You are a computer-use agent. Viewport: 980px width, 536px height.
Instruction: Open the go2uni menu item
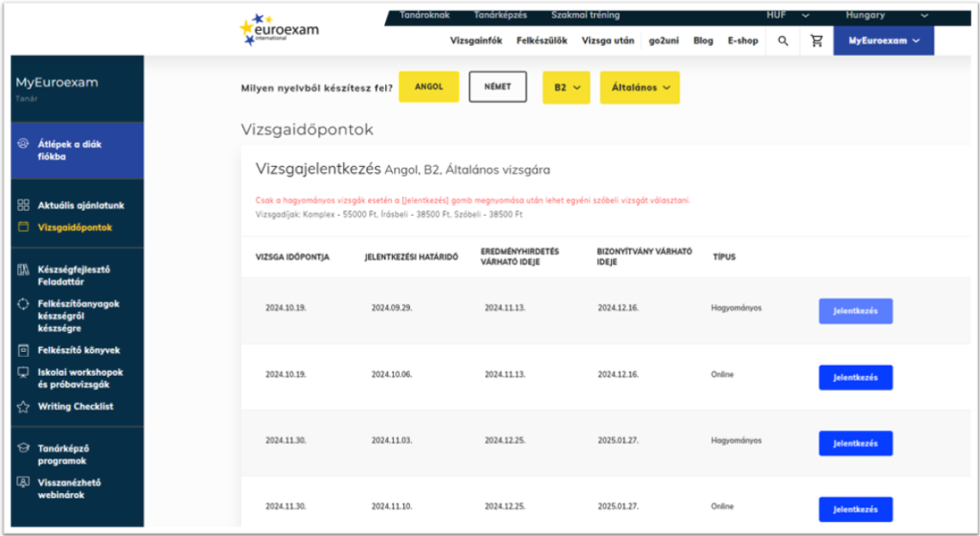click(663, 40)
